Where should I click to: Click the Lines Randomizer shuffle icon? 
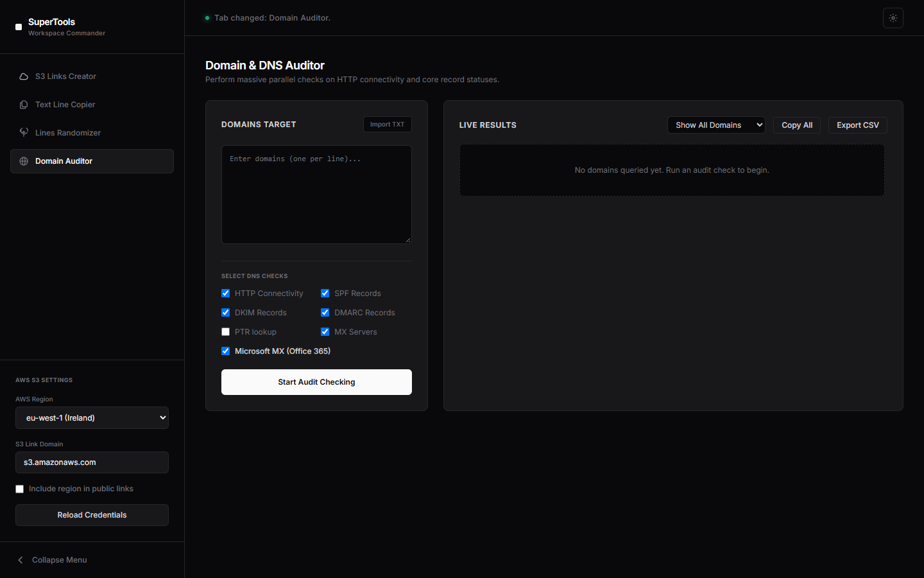click(x=24, y=132)
